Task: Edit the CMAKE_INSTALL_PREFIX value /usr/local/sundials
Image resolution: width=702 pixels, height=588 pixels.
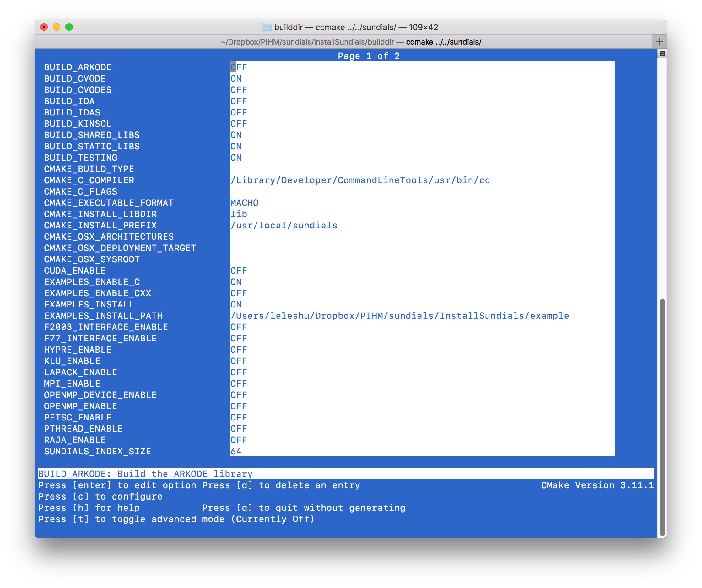Action: click(x=283, y=225)
